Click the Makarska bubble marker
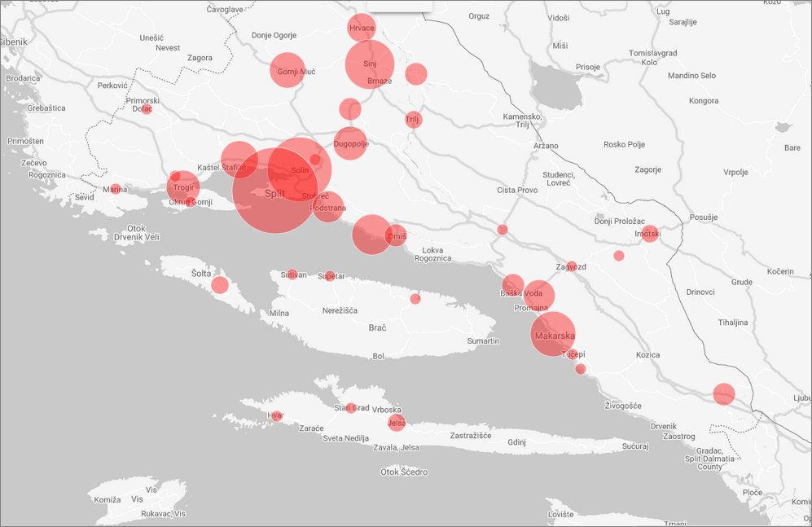This screenshot has width=812, height=527. pyautogui.click(x=553, y=334)
